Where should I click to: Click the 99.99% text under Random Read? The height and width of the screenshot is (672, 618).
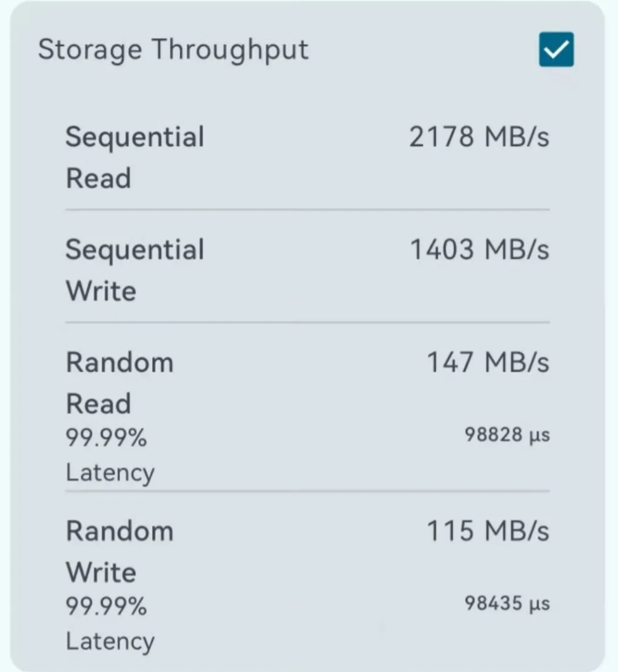coord(106,439)
